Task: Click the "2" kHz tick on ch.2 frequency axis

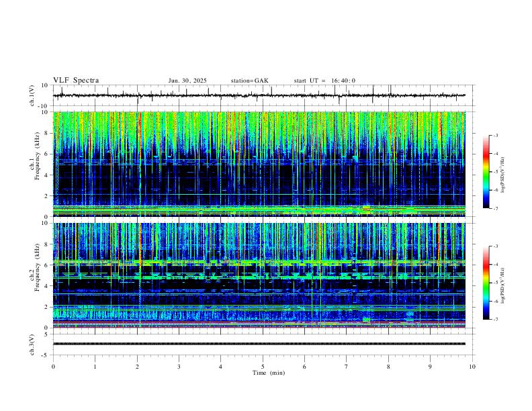Action: [47, 307]
